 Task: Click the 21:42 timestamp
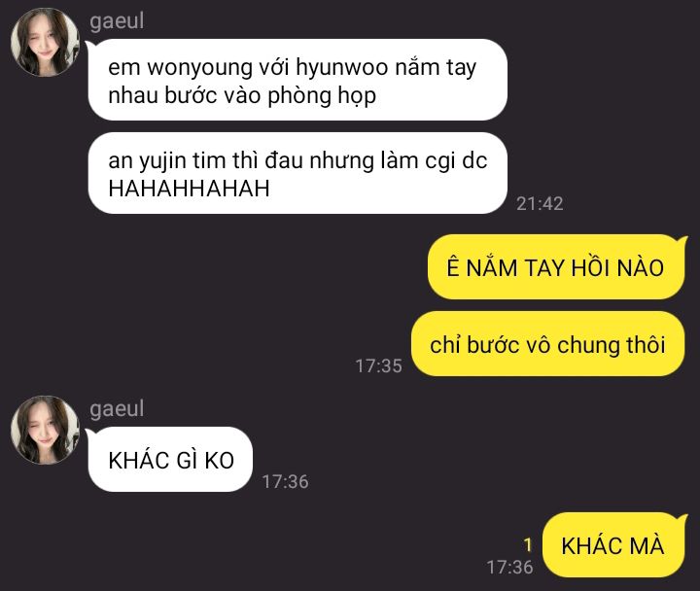(x=540, y=204)
